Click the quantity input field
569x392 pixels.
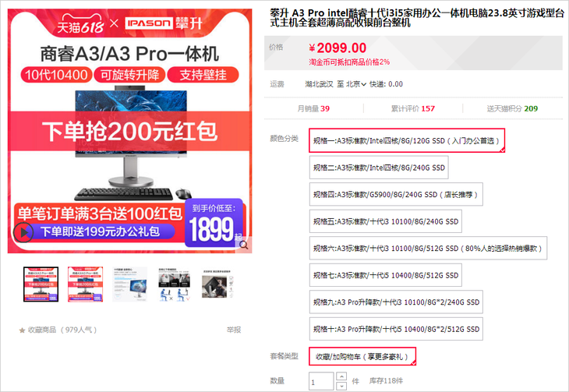321,381
